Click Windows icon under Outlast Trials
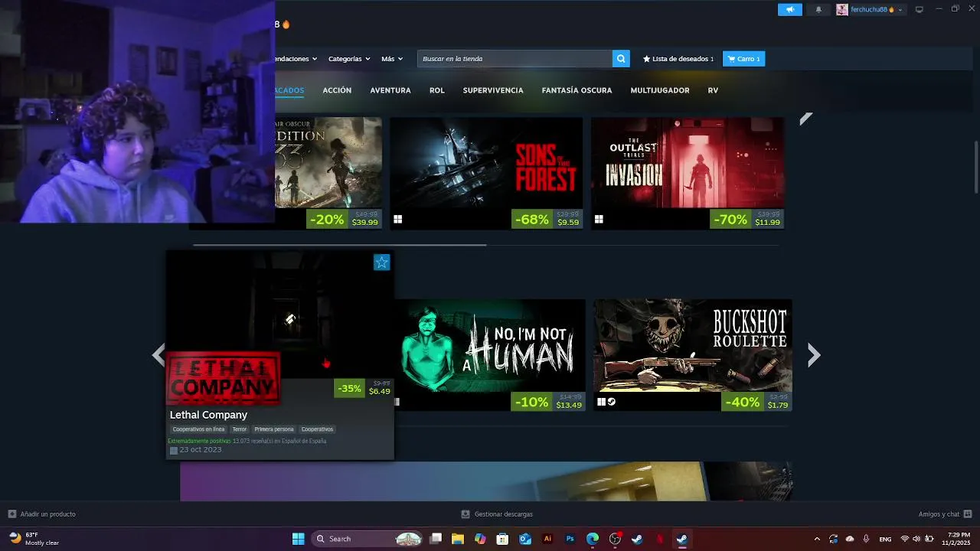Screen dimensions: 980x551 coord(599,219)
